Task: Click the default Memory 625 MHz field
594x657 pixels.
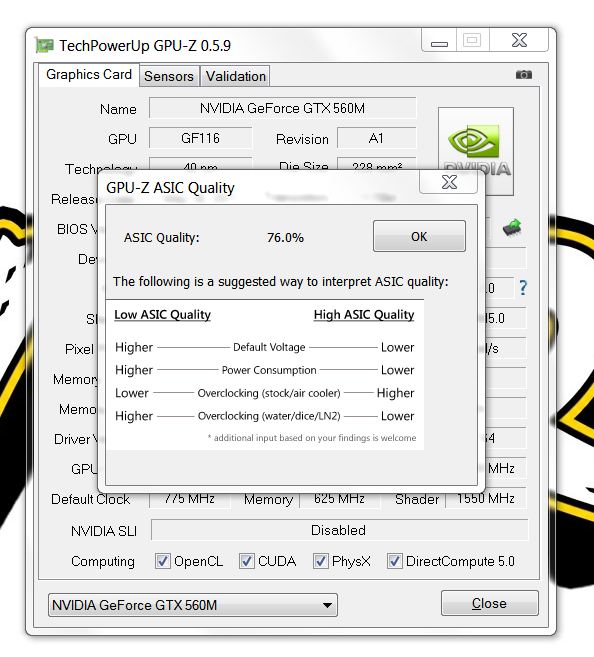Action: [x=339, y=499]
